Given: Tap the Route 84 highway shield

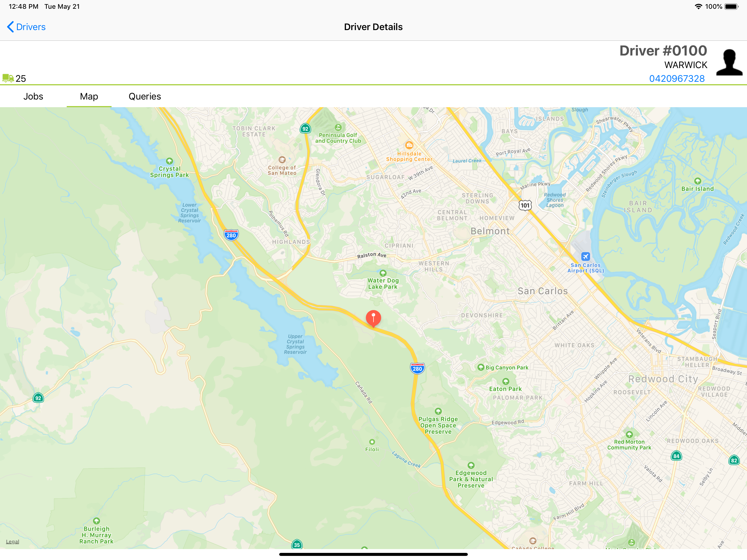Looking at the screenshot, I should pos(676,456).
